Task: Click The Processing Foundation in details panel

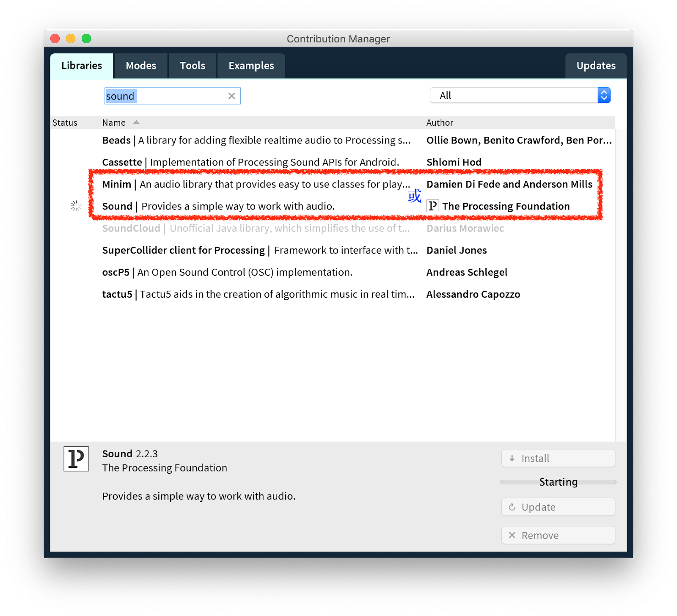Action: pyautogui.click(x=165, y=468)
